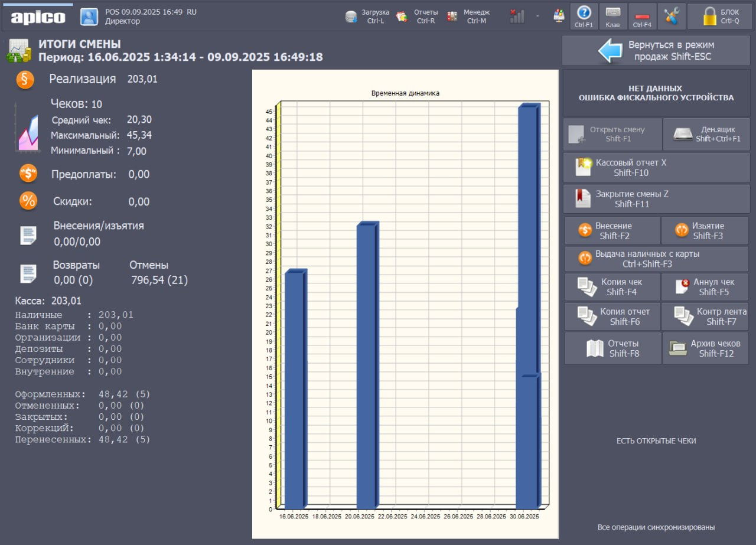This screenshot has width=756, height=545.
Task: Open Архив чеков receipt archive
Action: pos(706,348)
